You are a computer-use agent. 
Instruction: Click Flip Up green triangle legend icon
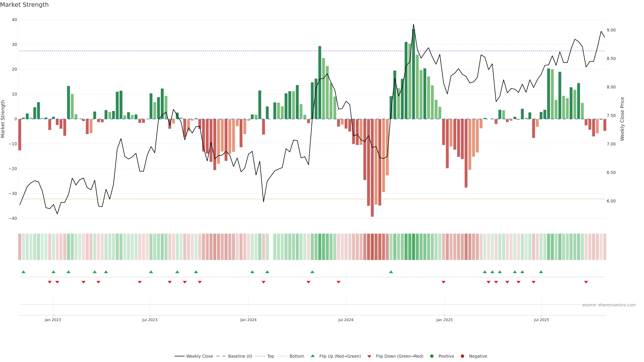[x=312, y=356]
